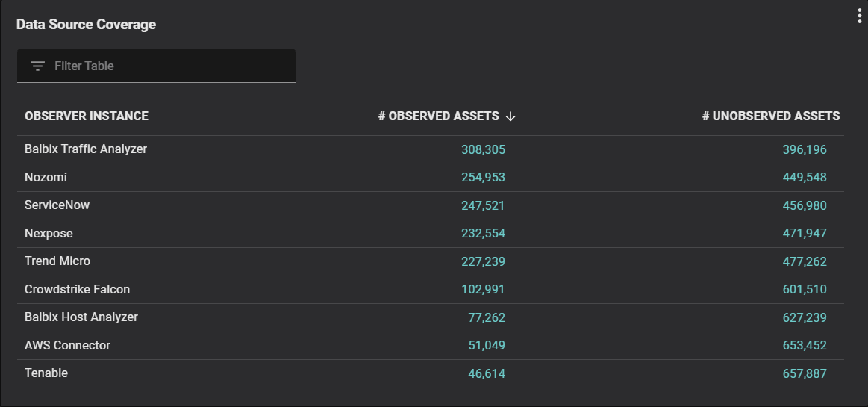Open Nozomi unobserved assets count 449,548

click(805, 178)
